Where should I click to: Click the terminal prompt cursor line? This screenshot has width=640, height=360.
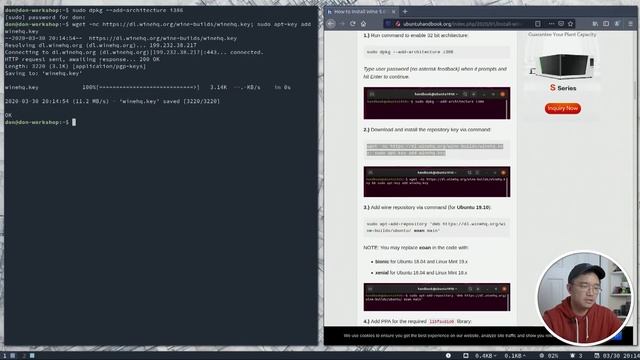[40, 122]
